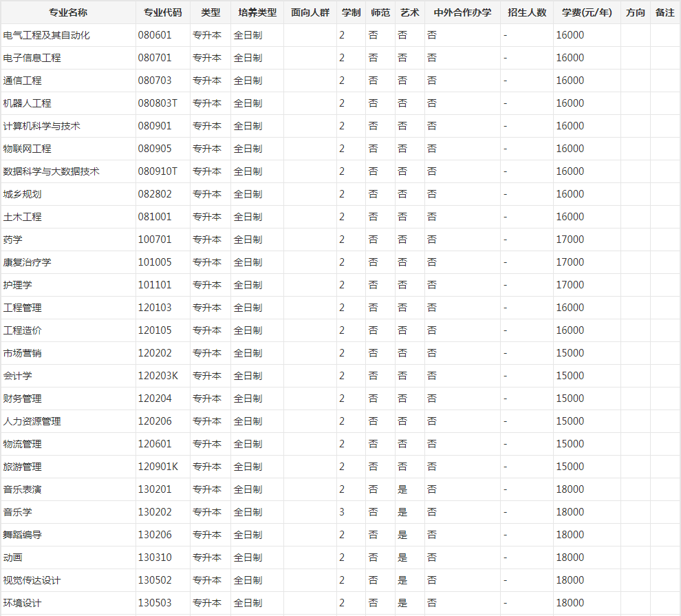Select the 城乡规划 major name
The image size is (681, 616).
click(23, 194)
